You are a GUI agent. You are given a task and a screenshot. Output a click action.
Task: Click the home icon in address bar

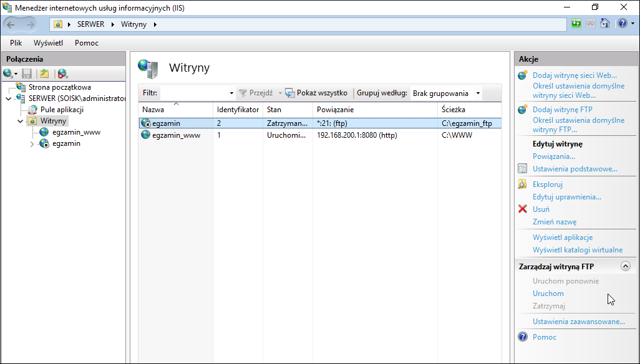(605, 24)
